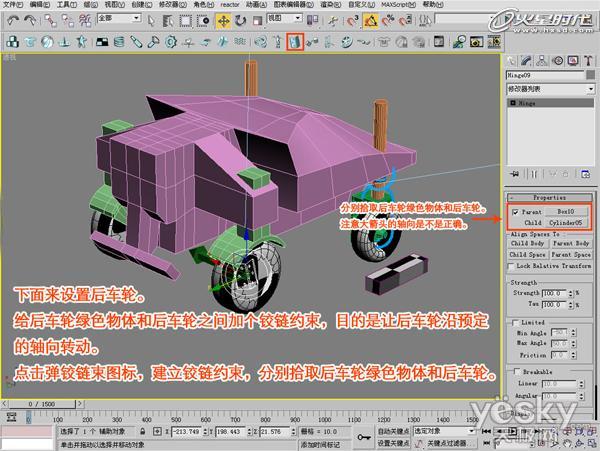Click the Select Object arrow tool
Image resolution: width=600 pixels, height=451 pixels.
click(x=152, y=21)
